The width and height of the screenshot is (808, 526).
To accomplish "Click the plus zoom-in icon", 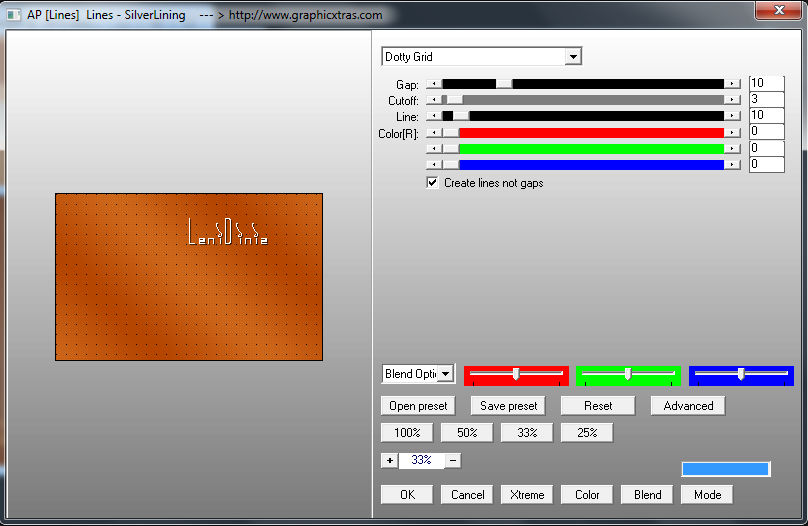I will [x=389, y=460].
